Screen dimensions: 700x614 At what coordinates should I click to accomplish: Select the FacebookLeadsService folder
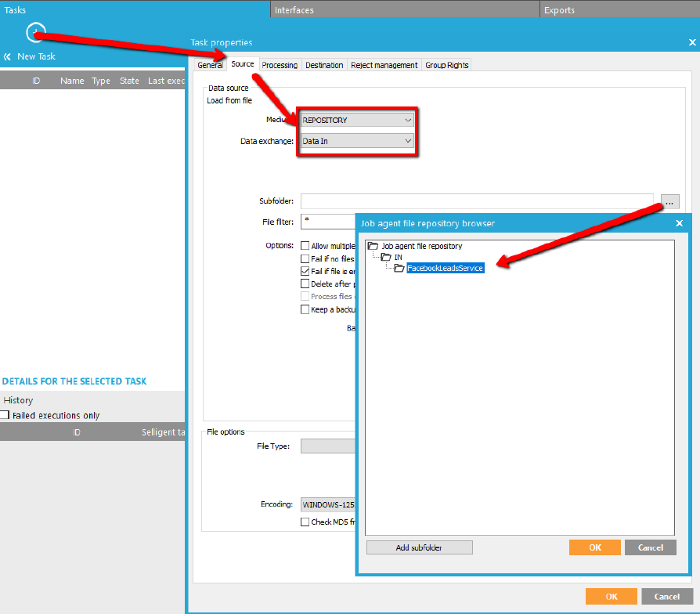444,268
